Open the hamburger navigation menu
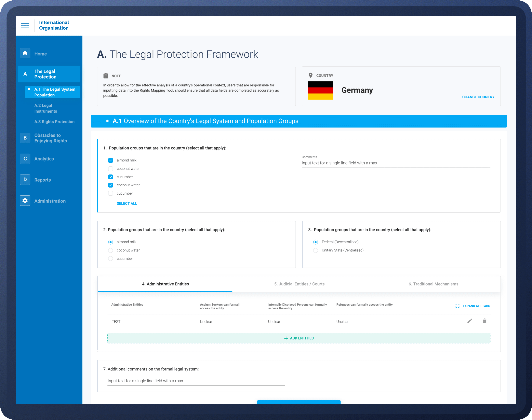Image resolution: width=532 pixels, height=420 pixels. [25, 25]
